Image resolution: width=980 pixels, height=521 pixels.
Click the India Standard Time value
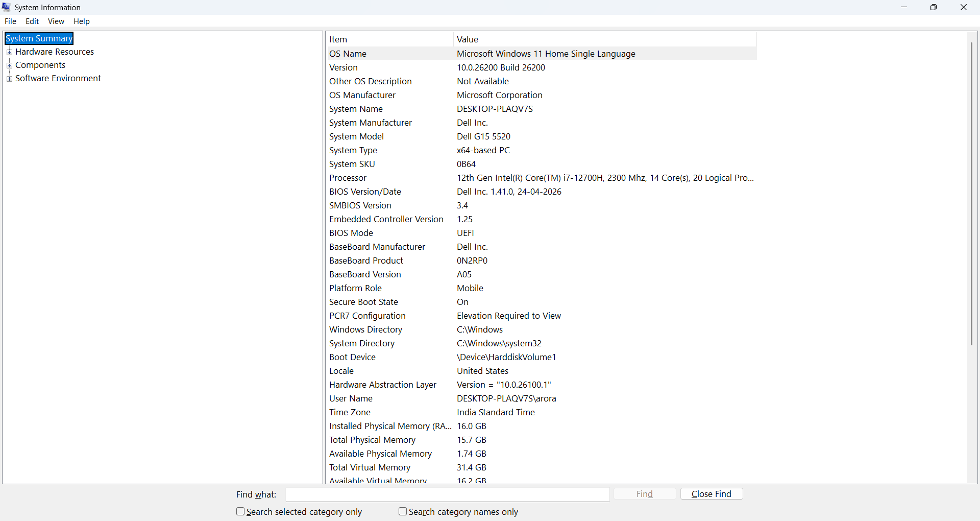[x=496, y=412]
